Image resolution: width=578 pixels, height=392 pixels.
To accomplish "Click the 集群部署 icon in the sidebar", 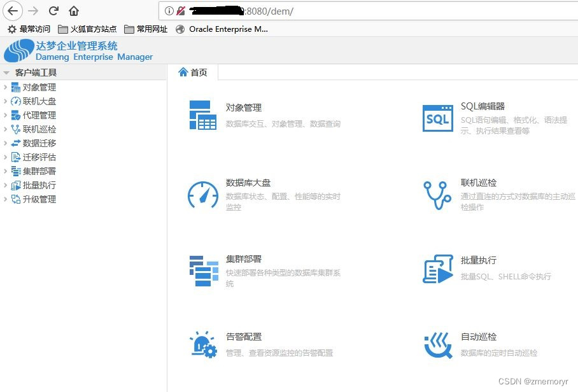I will 15,171.
